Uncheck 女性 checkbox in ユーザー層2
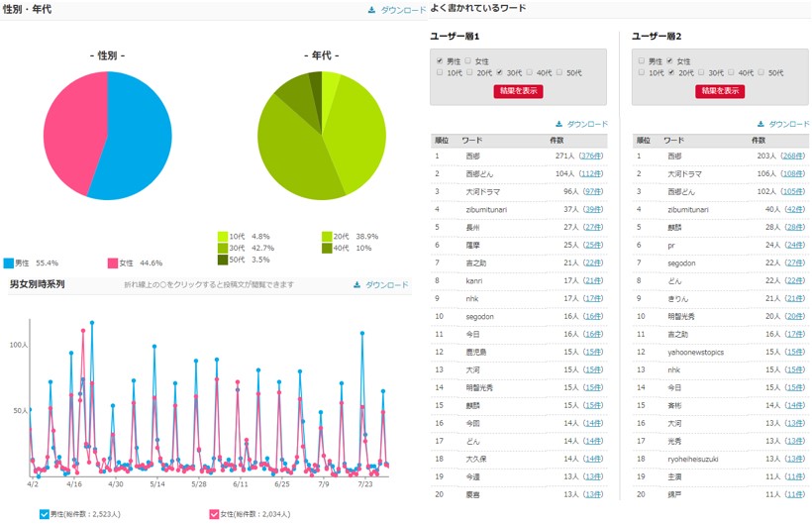 pos(670,60)
